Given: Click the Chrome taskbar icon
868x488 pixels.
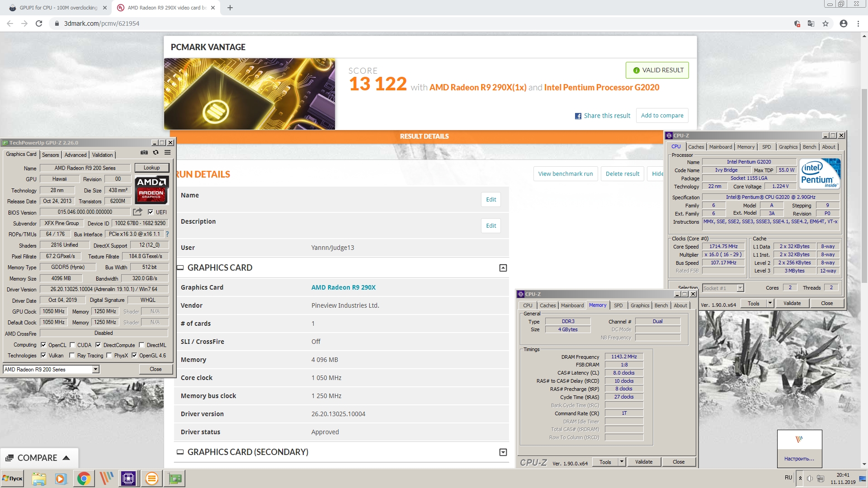Looking at the screenshot, I should 84,479.
